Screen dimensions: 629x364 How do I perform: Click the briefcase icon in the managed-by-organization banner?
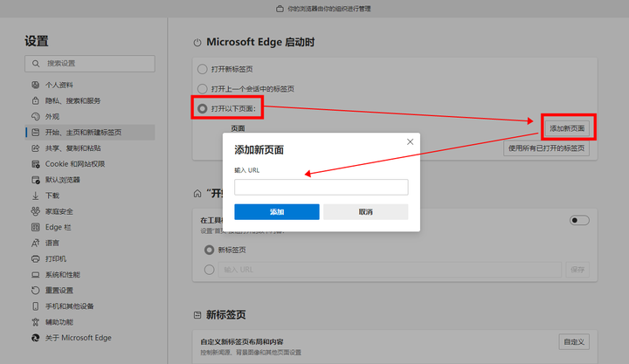(280, 9)
